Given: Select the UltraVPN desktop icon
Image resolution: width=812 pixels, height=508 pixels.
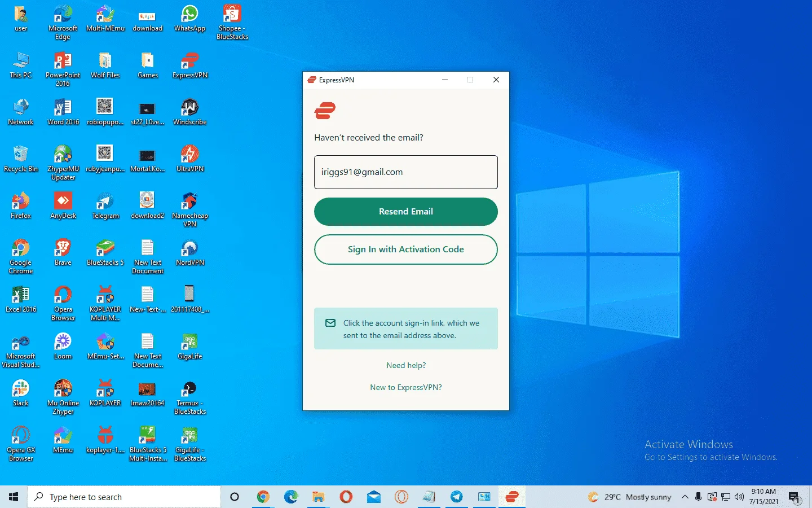Looking at the screenshot, I should (x=190, y=159).
